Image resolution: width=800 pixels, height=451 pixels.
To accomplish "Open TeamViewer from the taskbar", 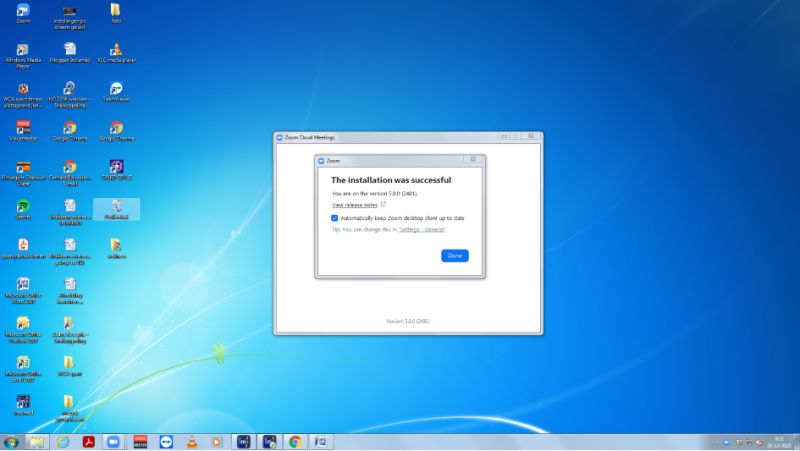I will tap(166, 442).
